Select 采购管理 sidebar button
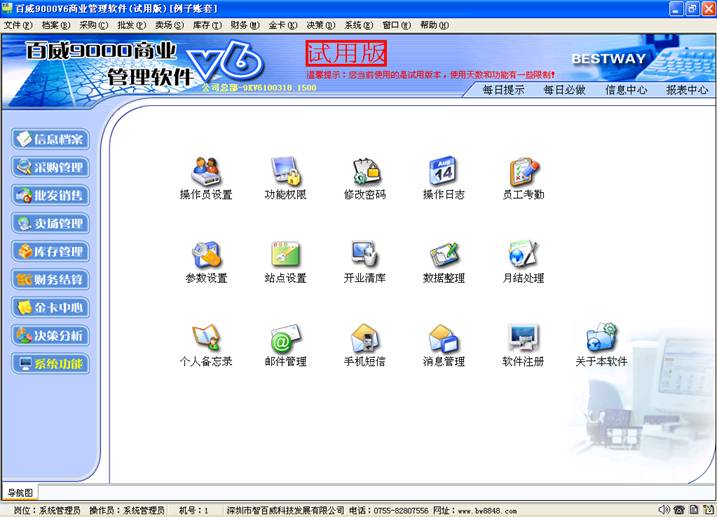This screenshot has width=717, height=517. [x=50, y=167]
